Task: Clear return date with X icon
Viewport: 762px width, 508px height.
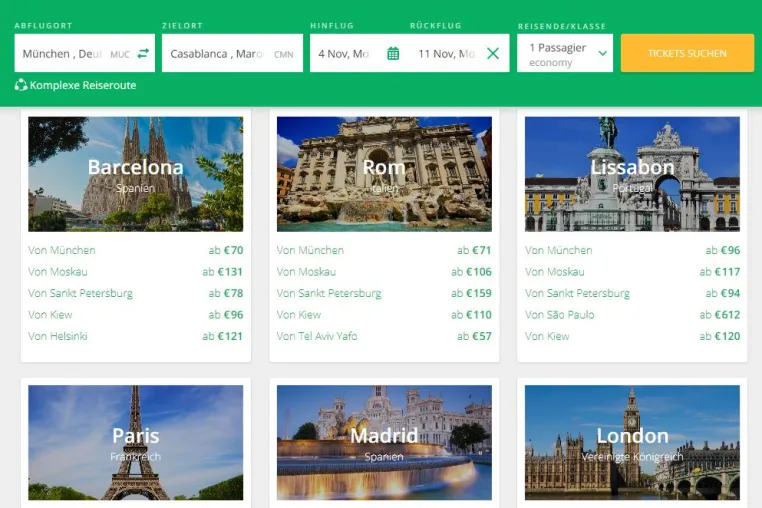Action: pyautogui.click(x=493, y=53)
